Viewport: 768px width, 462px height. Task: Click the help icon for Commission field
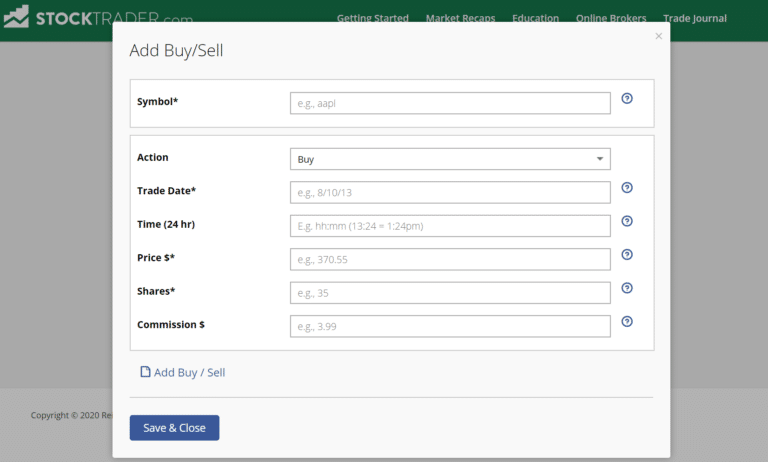point(627,322)
